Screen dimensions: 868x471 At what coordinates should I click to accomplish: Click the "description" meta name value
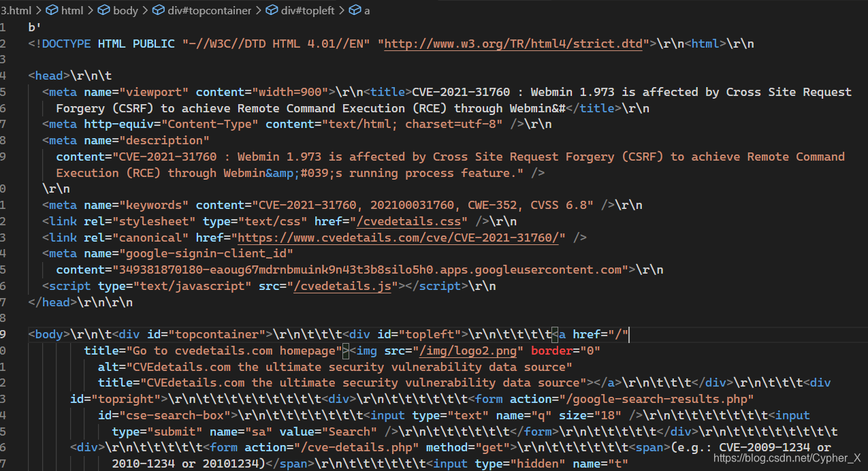click(x=164, y=140)
